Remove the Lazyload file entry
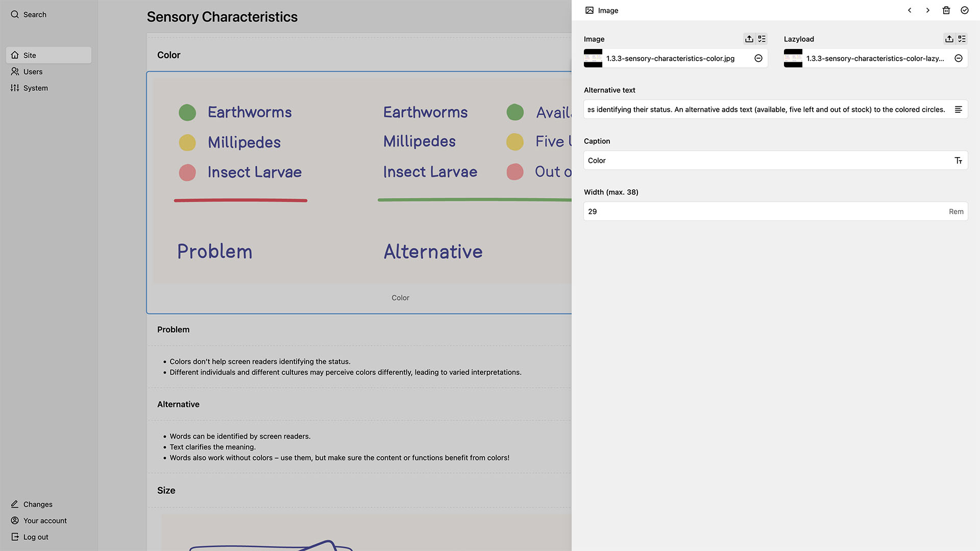 click(x=959, y=58)
